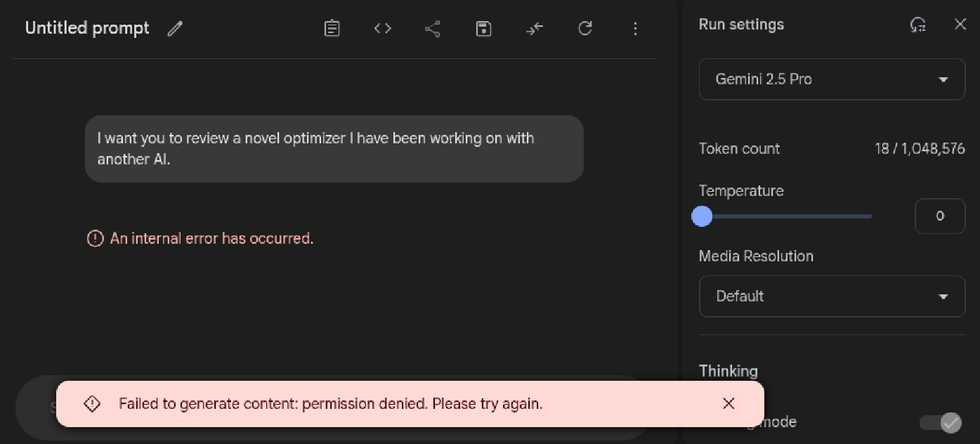Open the system instructions clipboard icon
Image resolution: width=980 pixels, height=444 pixels.
tap(332, 29)
